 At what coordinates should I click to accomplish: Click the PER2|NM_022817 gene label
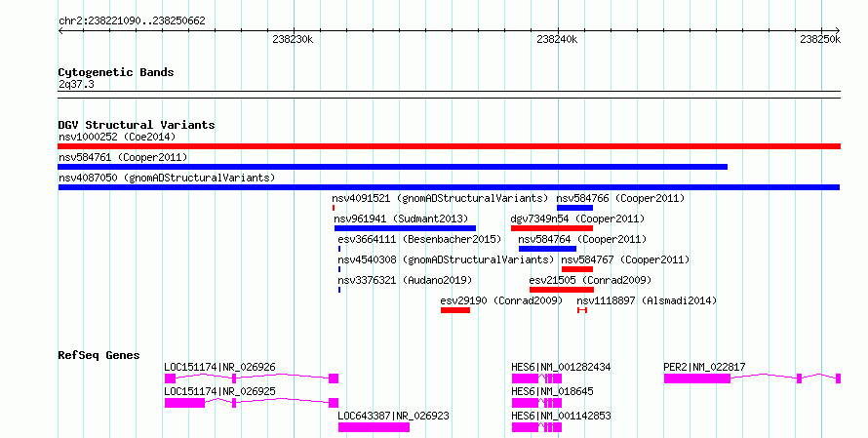coord(705,367)
